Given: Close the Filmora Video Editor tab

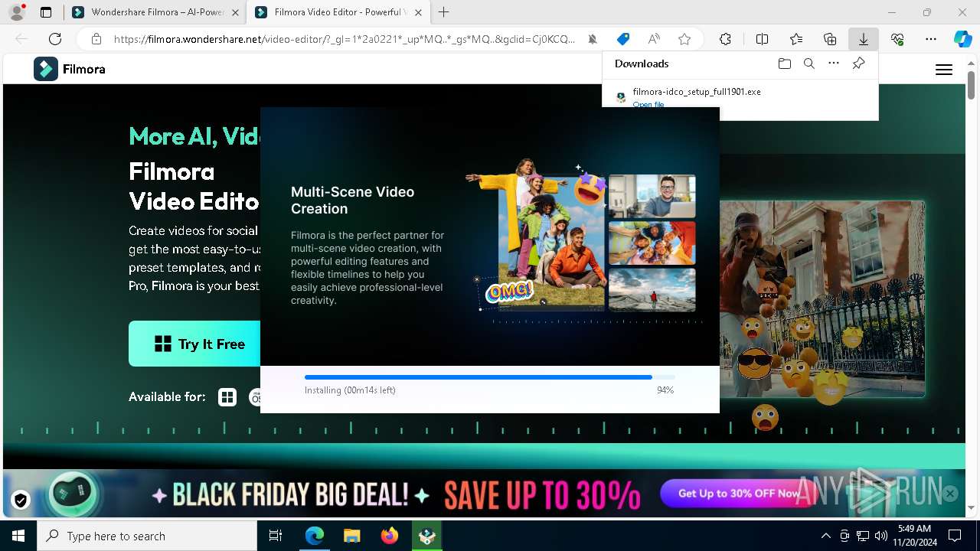Looking at the screenshot, I should click(x=416, y=12).
